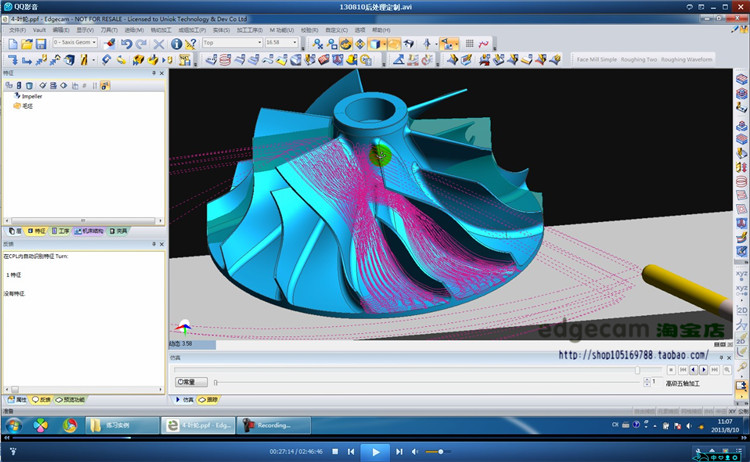Click Face Mill Simple button
The height and width of the screenshot is (462, 750).
point(596,59)
